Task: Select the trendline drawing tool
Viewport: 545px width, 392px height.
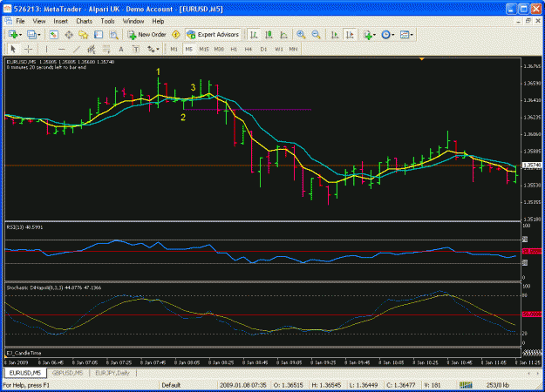Action: coord(77,49)
